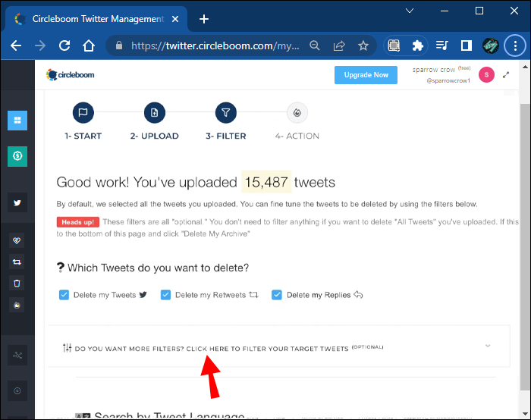
Task: Open the green dollar pricing icon in sidebar
Action: pos(17,156)
